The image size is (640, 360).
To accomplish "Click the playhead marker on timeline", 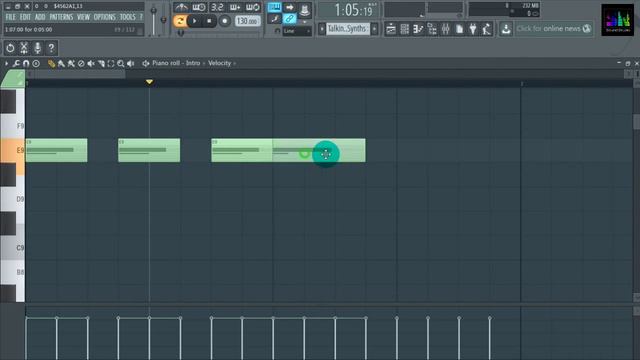I will [x=149, y=82].
